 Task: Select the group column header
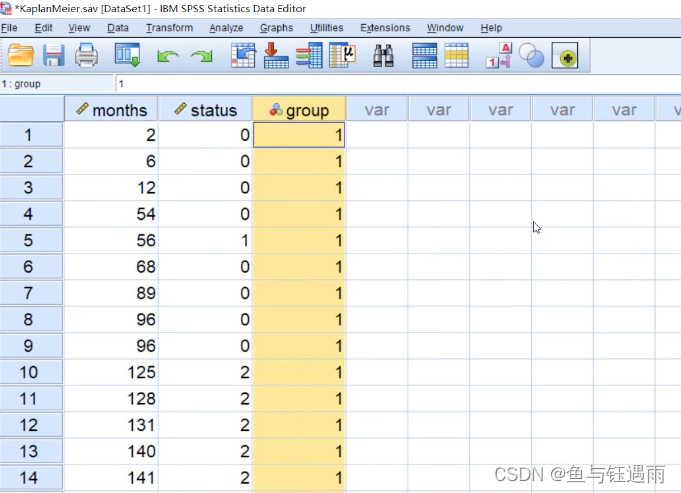point(299,110)
